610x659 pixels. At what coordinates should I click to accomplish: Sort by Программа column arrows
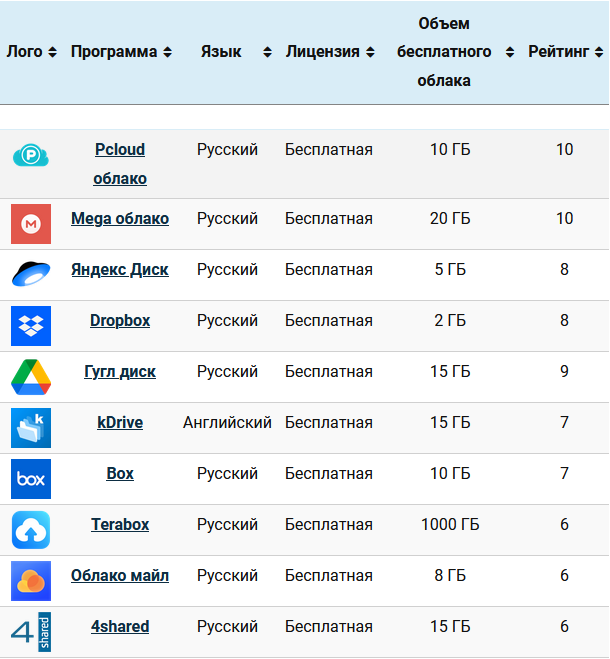167,52
